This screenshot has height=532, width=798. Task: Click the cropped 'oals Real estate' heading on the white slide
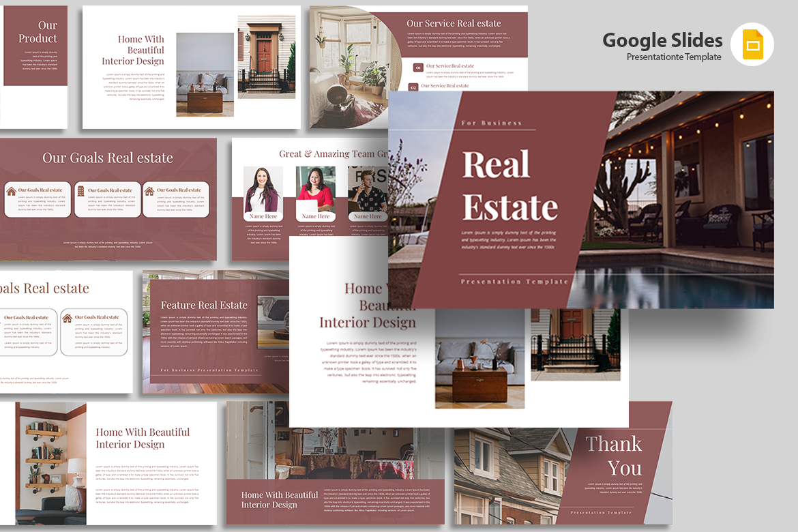(x=44, y=288)
